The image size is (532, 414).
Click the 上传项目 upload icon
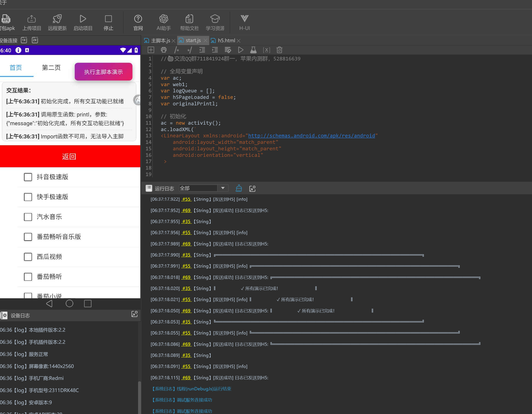tap(32, 19)
